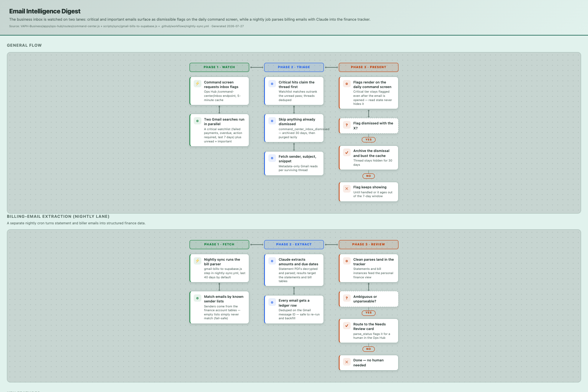
Task: Click the gear icon on Flags render card
Action: coord(347,83)
